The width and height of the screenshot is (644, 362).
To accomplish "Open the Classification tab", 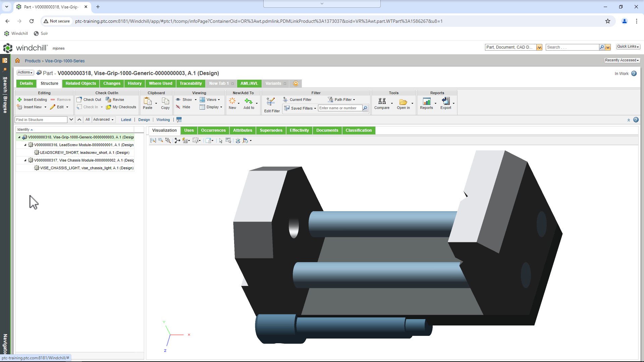I will click(359, 130).
